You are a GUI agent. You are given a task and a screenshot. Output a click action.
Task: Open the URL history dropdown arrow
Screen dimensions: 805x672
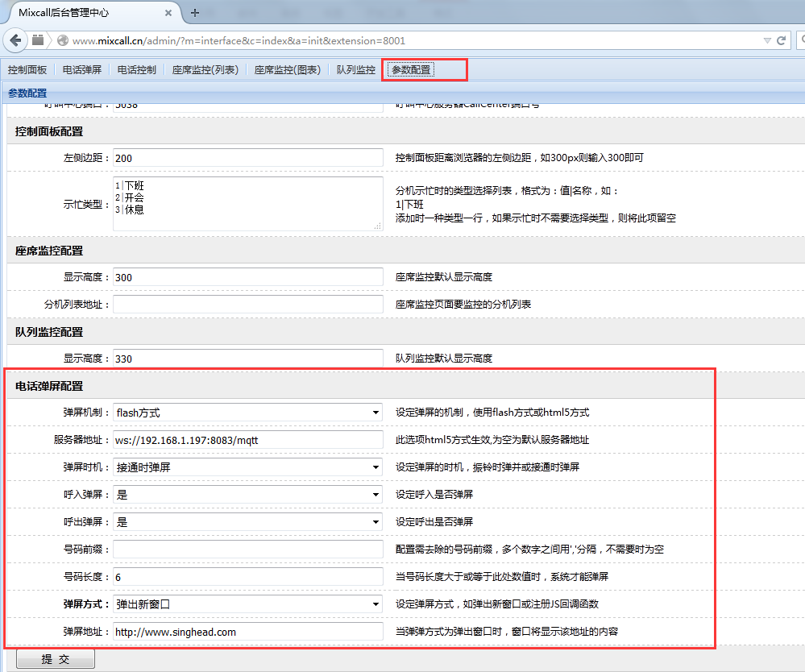click(766, 40)
